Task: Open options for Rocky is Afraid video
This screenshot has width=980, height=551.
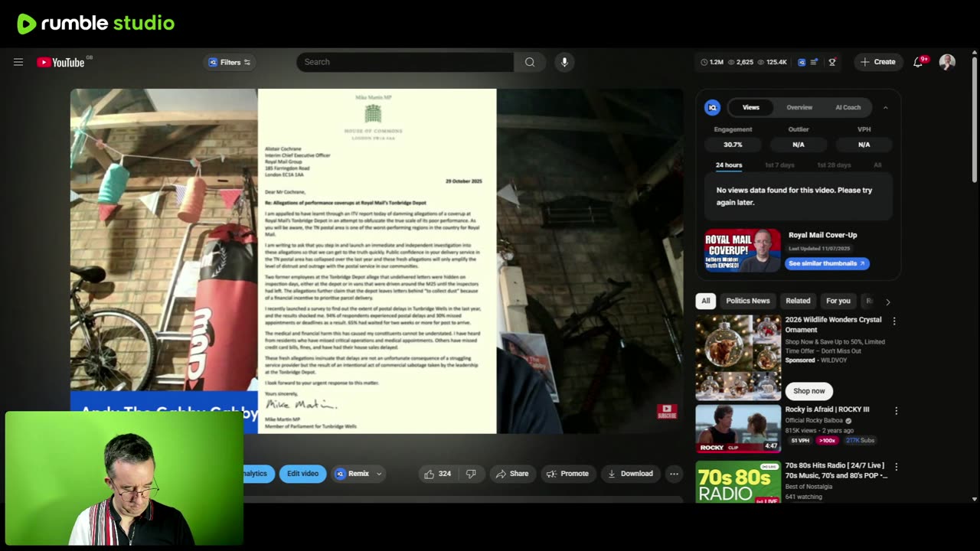Action: click(896, 411)
